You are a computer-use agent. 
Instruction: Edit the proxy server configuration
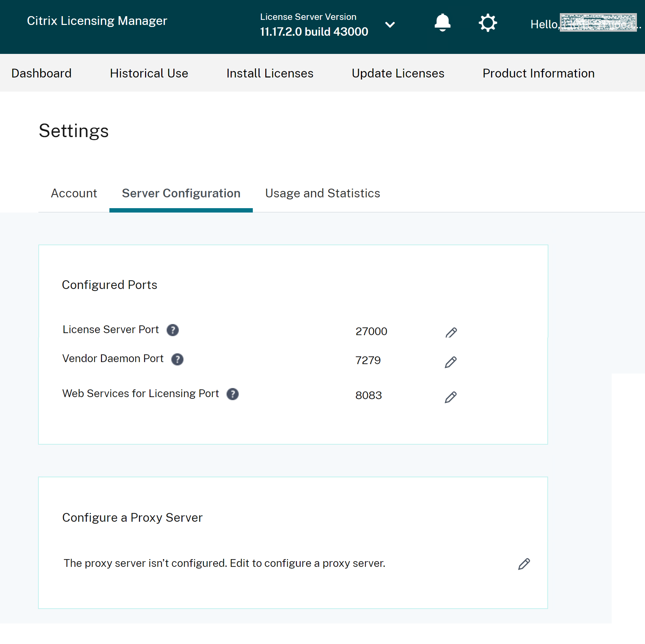[524, 563]
